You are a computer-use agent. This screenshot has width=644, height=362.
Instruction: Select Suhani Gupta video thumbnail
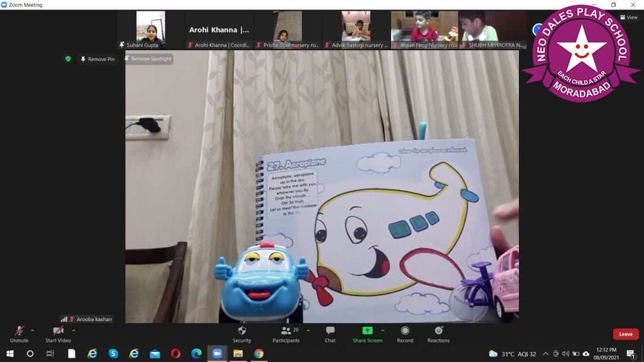tap(151, 30)
